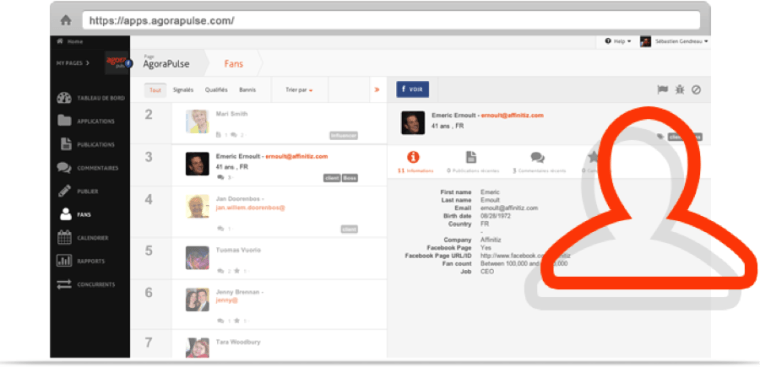The image size is (760, 367).
Task: Open the Trier par dropdown
Action: 299,90
